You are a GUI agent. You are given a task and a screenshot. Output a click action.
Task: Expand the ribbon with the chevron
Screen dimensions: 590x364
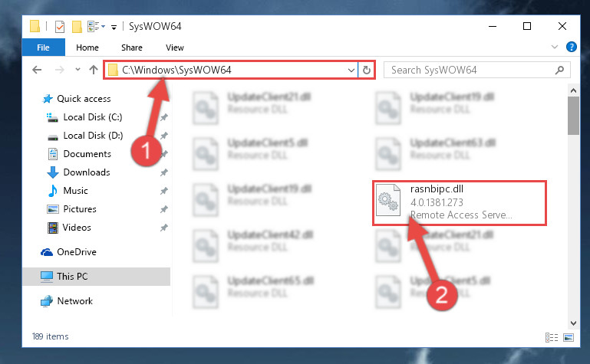tap(554, 47)
